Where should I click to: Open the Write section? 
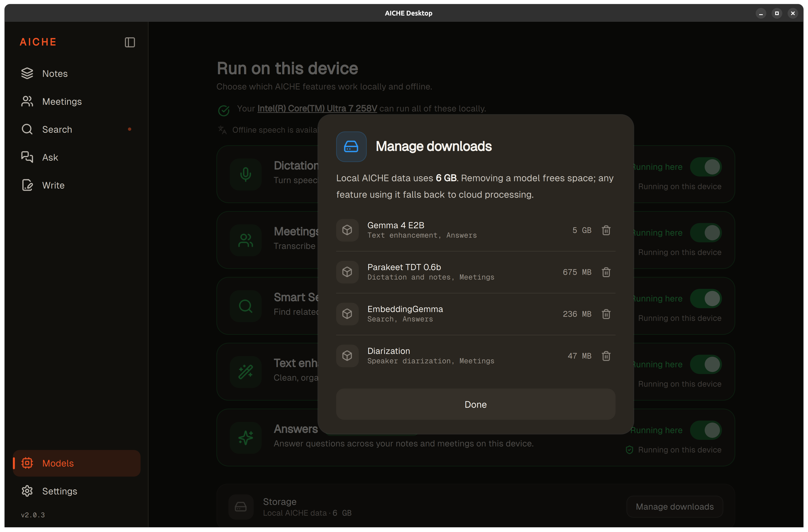(77, 185)
